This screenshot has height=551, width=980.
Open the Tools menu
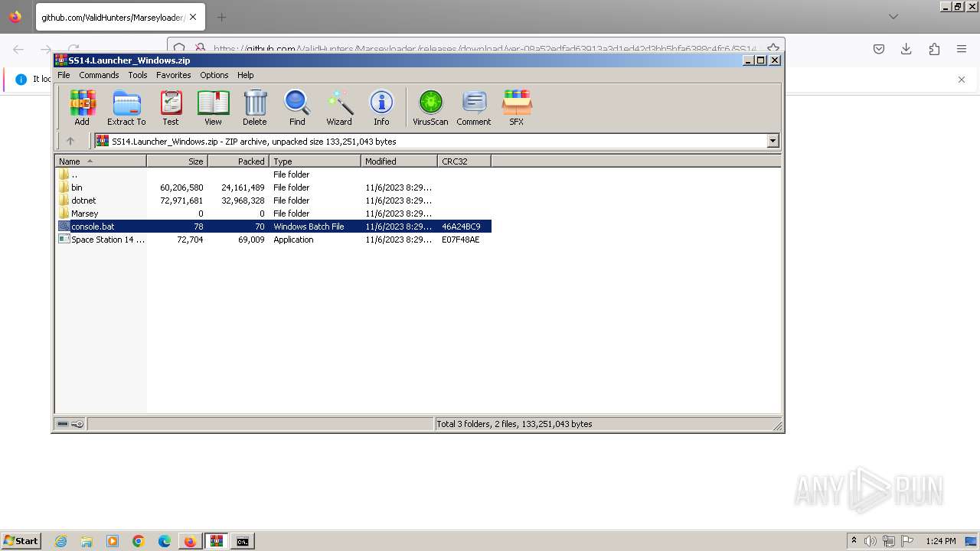pyautogui.click(x=138, y=75)
